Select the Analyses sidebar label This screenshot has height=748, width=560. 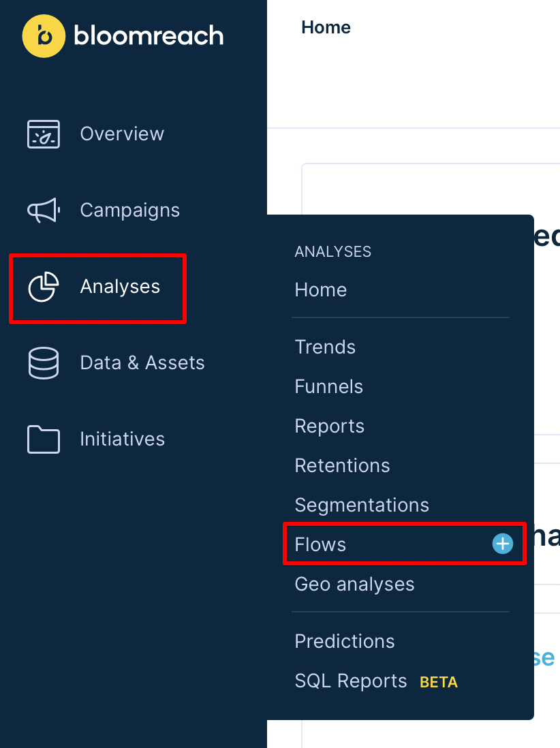pos(120,287)
